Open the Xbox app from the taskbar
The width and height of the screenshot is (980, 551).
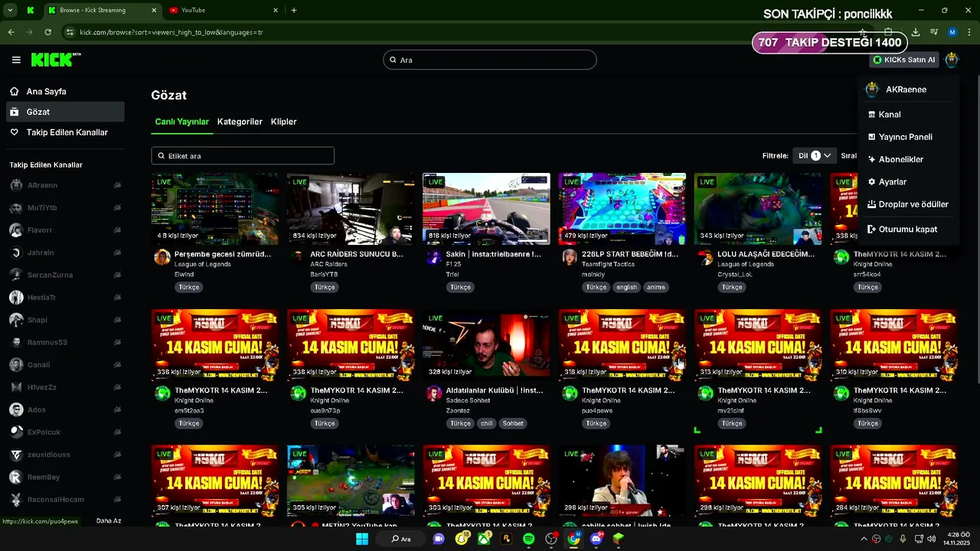click(x=484, y=539)
